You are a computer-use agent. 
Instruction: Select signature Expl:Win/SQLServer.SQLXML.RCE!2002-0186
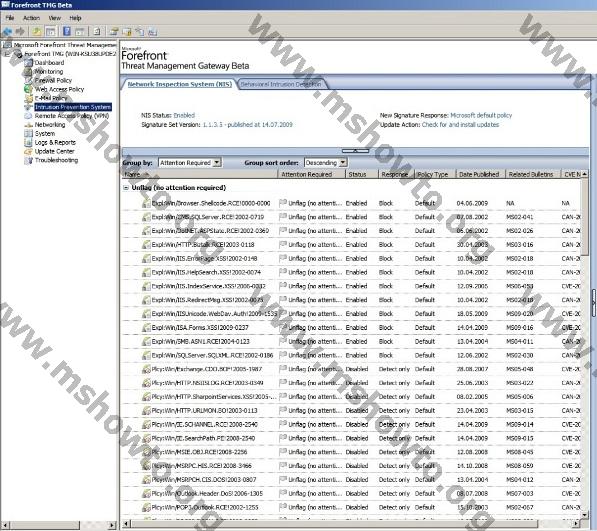212,356
